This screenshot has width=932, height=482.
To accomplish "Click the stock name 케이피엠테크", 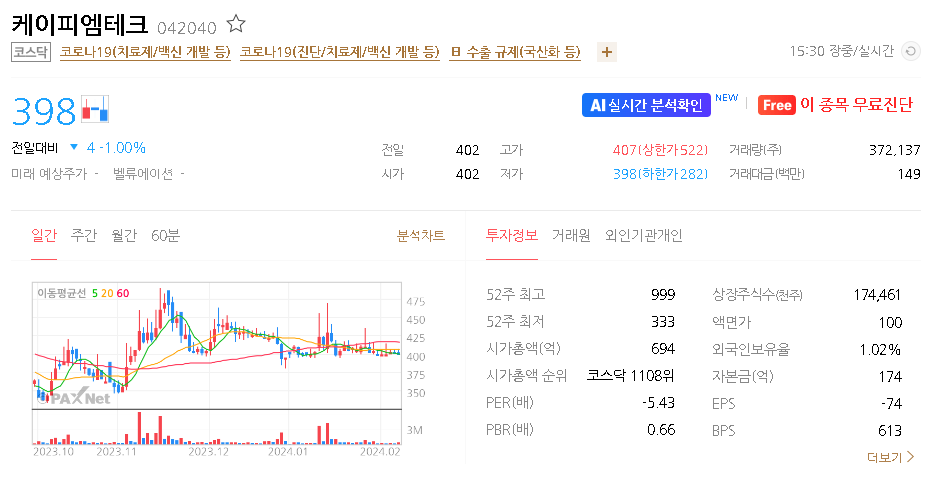I will coord(79,24).
